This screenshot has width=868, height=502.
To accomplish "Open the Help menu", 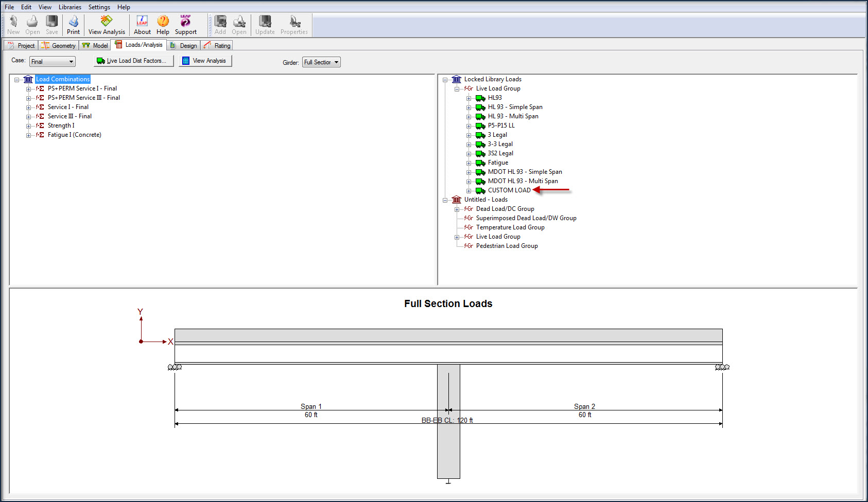I will pyautogui.click(x=124, y=7).
